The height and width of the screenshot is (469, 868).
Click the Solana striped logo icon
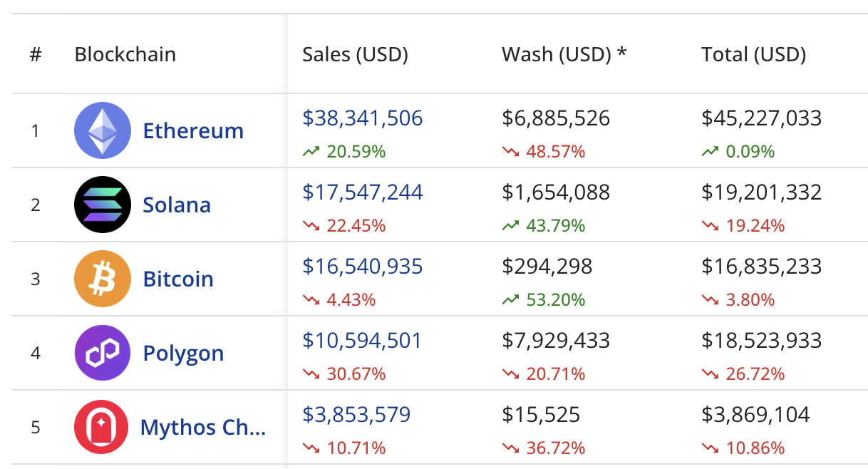(x=103, y=205)
